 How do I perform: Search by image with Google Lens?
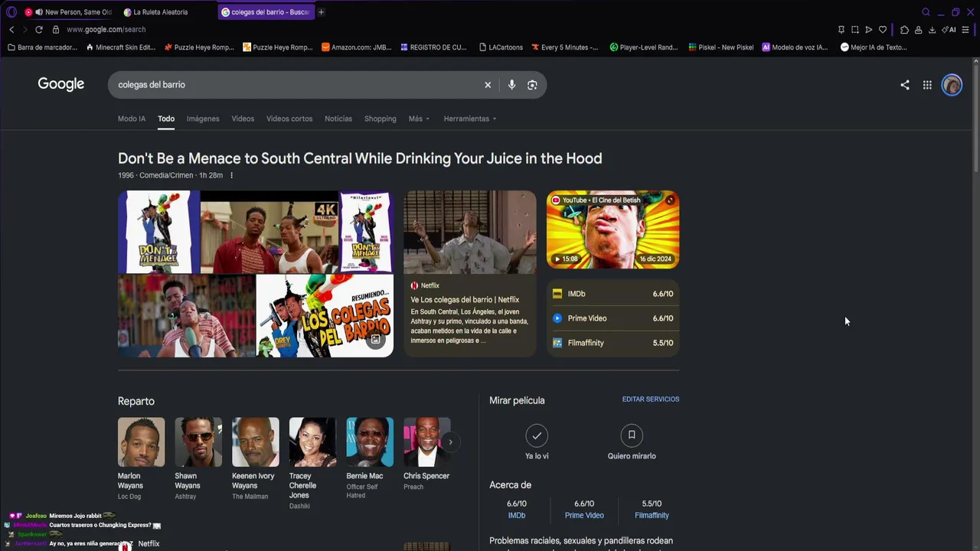tap(532, 85)
